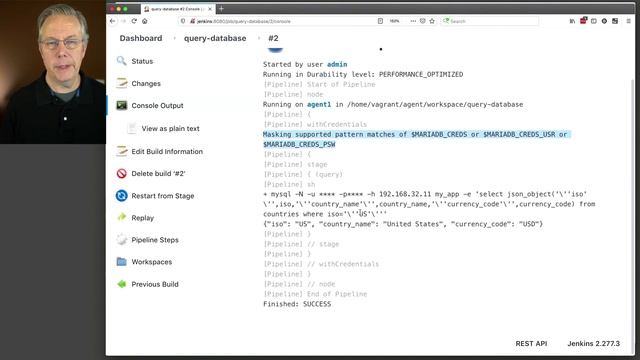Bookmark this page with star icon
The height and width of the screenshot is (360, 640).
(x=432, y=21)
